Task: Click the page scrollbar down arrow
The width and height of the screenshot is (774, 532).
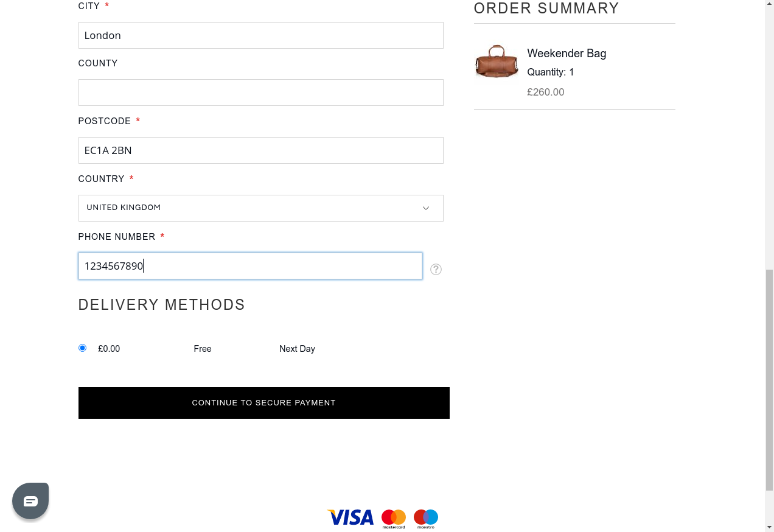Action: (x=769, y=527)
